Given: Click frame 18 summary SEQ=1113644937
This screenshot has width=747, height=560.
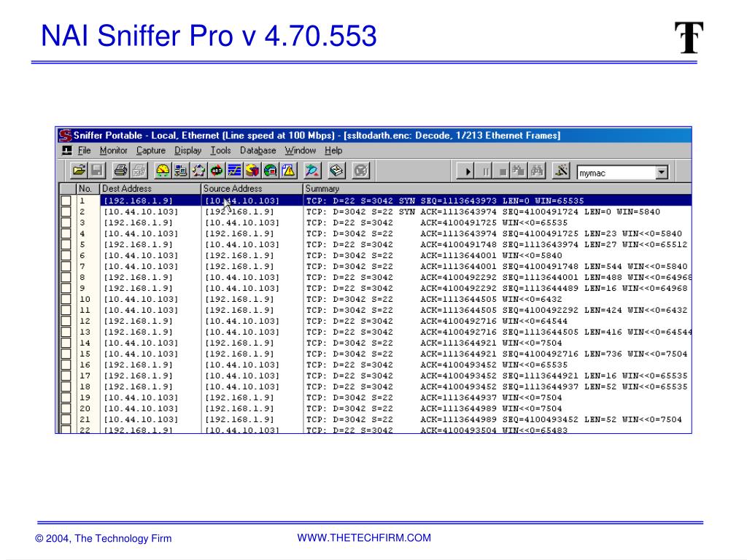Looking at the screenshot, I should tap(497, 387).
